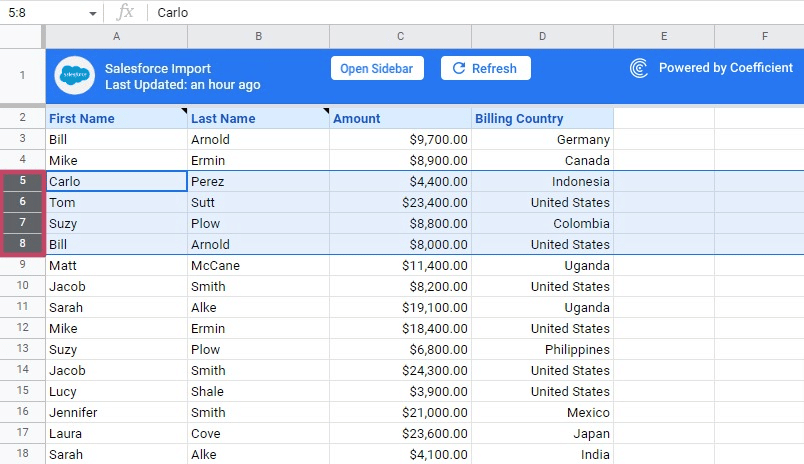Click the formula bar containing Carlo
Viewport: 804px width, 464px height.
pyautogui.click(x=475, y=12)
